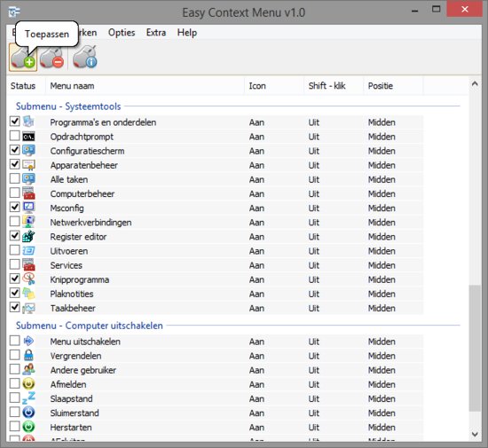Open the info (blue i) mouse icon
This screenshot has width=488, height=448.
pyautogui.click(x=85, y=58)
